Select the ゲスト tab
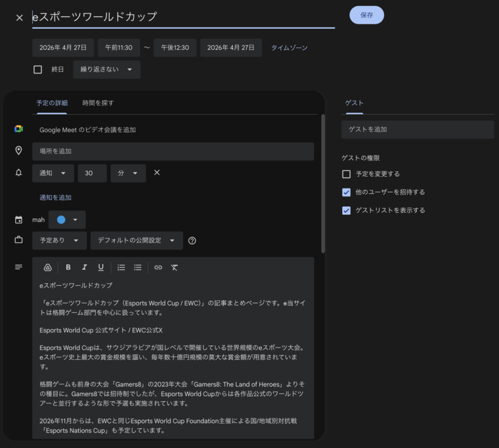The height and width of the screenshot is (448, 499). click(x=354, y=103)
